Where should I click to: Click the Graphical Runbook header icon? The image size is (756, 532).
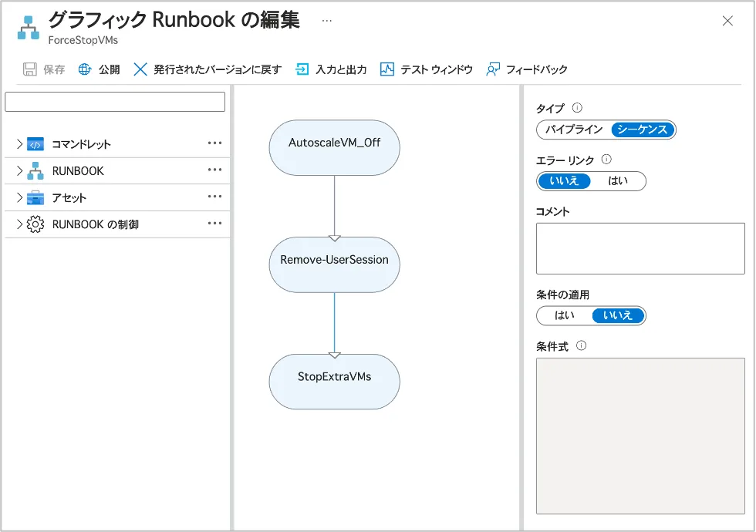[x=29, y=28]
